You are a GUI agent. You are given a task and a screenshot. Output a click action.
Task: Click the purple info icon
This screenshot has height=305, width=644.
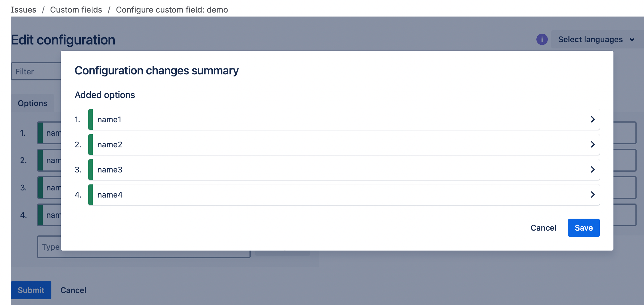pyautogui.click(x=542, y=39)
